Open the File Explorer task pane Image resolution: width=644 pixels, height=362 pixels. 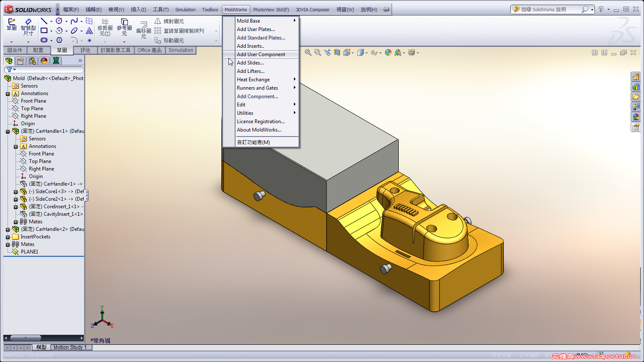[x=636, y=97]
